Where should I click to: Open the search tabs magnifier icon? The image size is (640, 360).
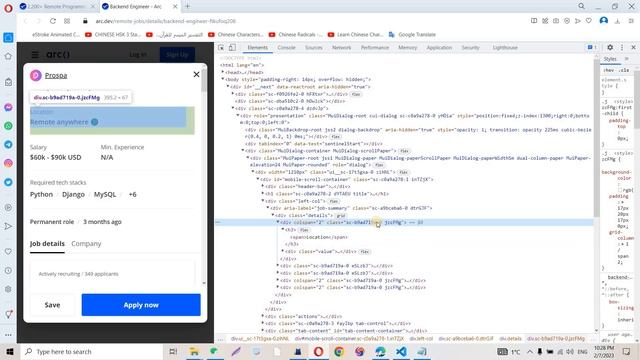[581, 6]
